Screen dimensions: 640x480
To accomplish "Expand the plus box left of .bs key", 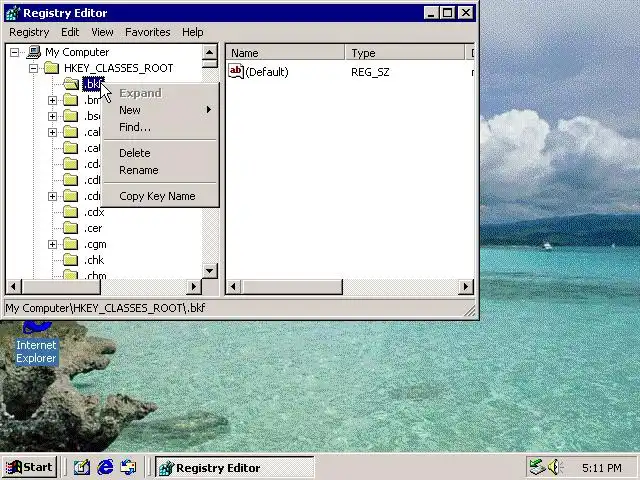I will (x=52, y=116).
